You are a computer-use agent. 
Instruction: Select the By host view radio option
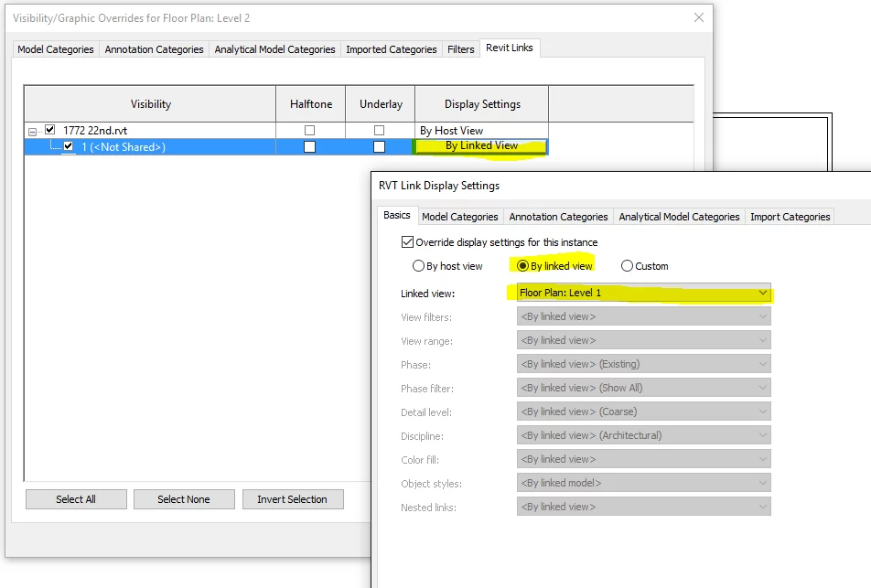click(x=420, y=266)
